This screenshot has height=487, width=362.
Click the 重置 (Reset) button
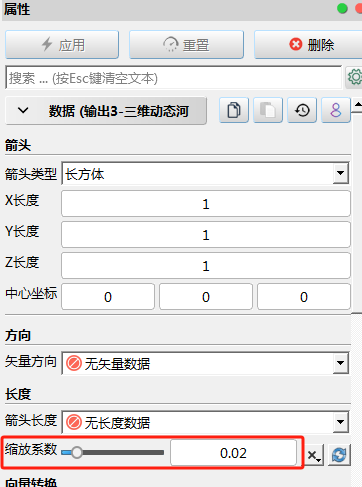tap(186, 45)
